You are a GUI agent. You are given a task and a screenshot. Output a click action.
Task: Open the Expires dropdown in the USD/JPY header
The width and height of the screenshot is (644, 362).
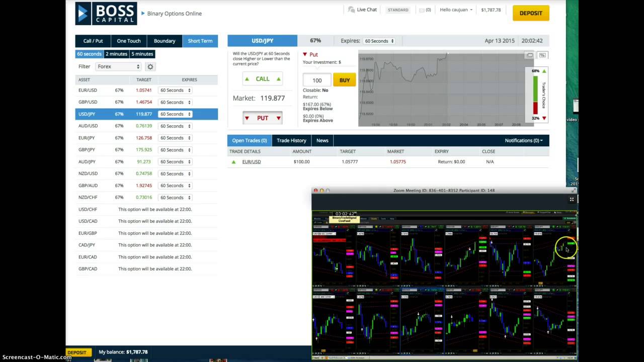tap(379, 41)
